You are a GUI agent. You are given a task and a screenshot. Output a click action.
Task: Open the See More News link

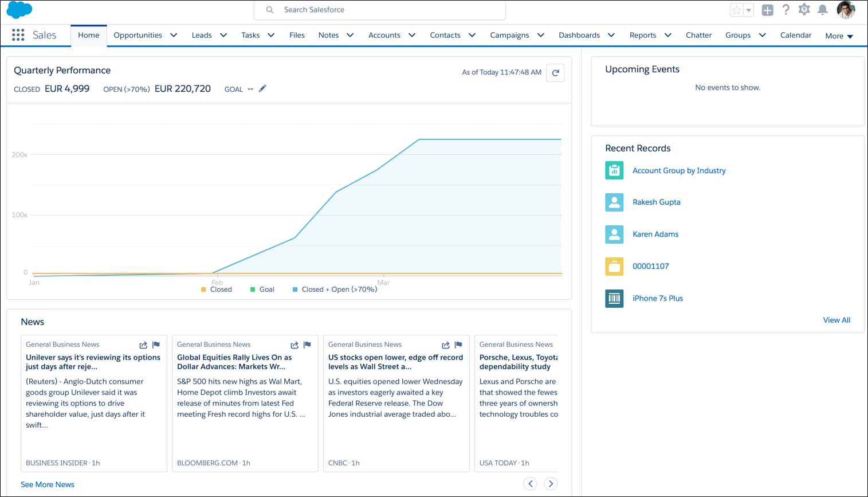[48, 484]
